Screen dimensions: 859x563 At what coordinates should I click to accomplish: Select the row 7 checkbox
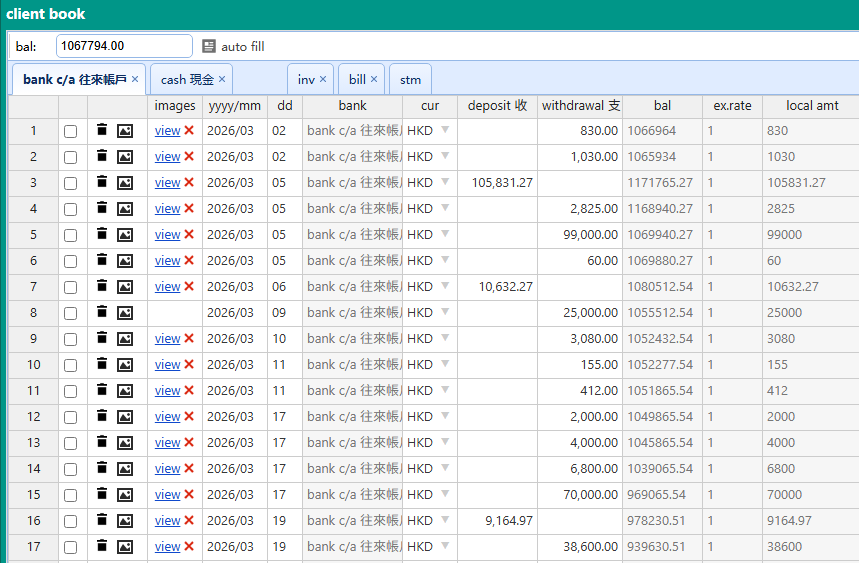pyautogui.click(x=71, y=287)
